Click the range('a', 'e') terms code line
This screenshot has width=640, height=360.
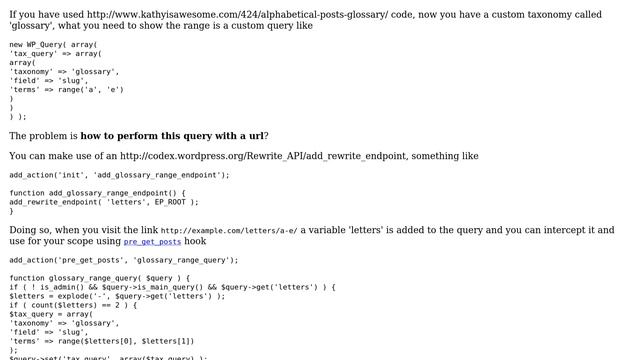(66, 90)
